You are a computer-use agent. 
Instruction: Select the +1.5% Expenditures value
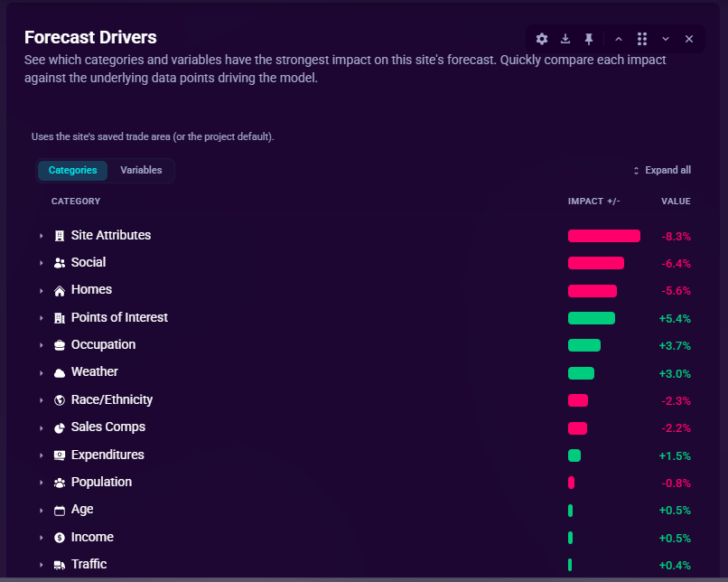[675, 456]
